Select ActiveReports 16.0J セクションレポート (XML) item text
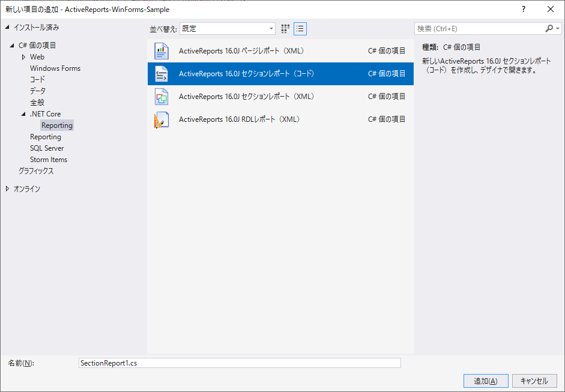This screenshot has height=392, width=565. 247,97
